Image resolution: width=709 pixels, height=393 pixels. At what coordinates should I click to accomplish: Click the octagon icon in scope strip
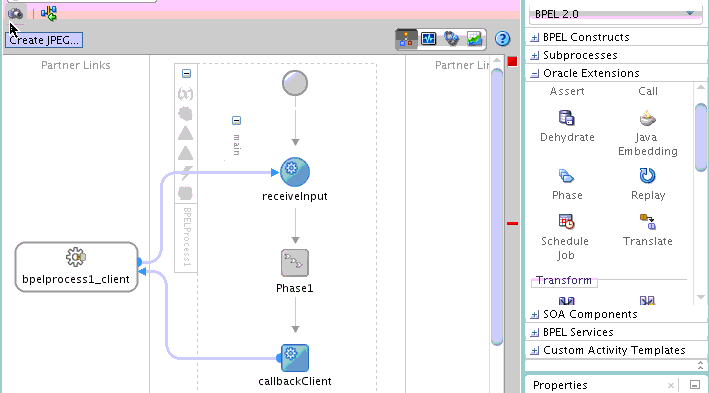click(185, 193)
